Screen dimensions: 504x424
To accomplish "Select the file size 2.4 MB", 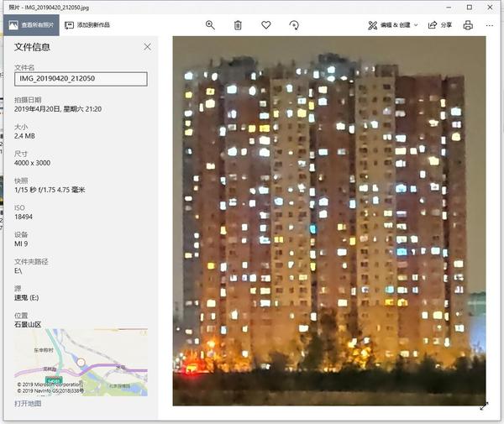I will click(x=24, y=136).
